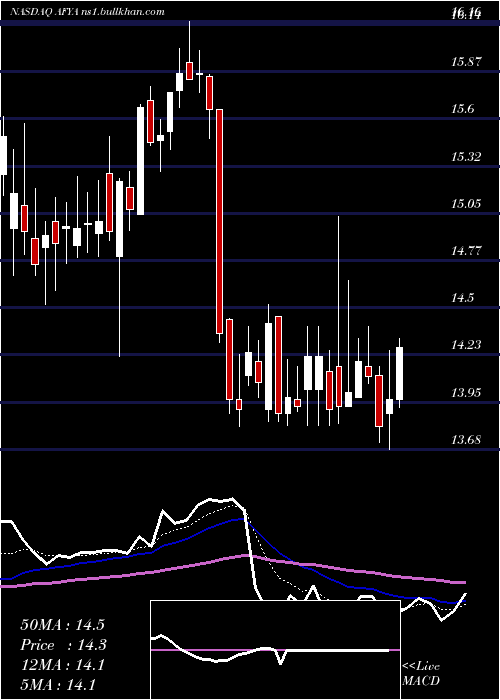Image resolution: width=500 pixels, height=700 pixels.
Task: Click the Price : 14.3 legend value
Action: 63,645
